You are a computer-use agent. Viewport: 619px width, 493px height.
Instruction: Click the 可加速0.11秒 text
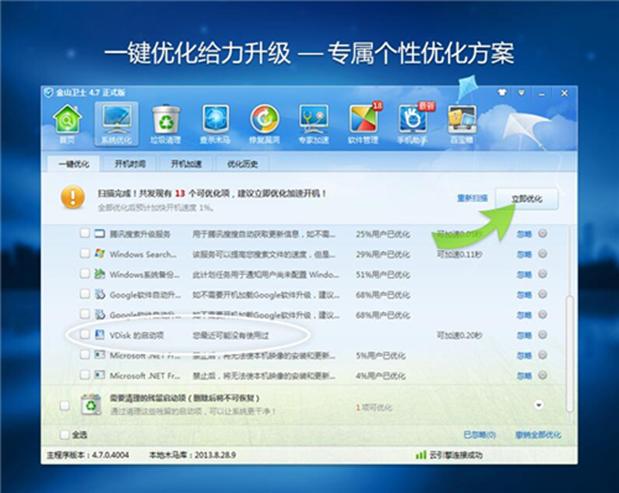point(459,254)
